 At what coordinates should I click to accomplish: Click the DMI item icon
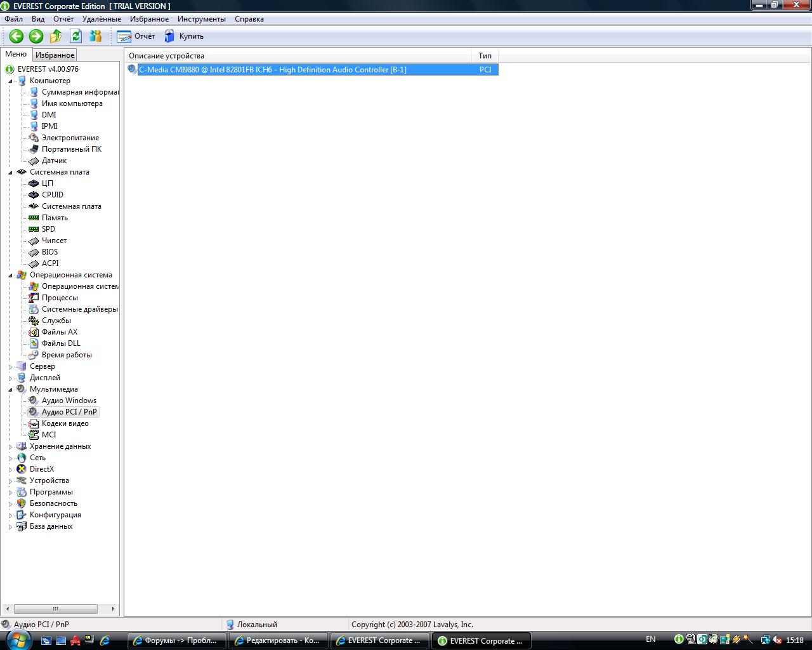coord(34,115)
